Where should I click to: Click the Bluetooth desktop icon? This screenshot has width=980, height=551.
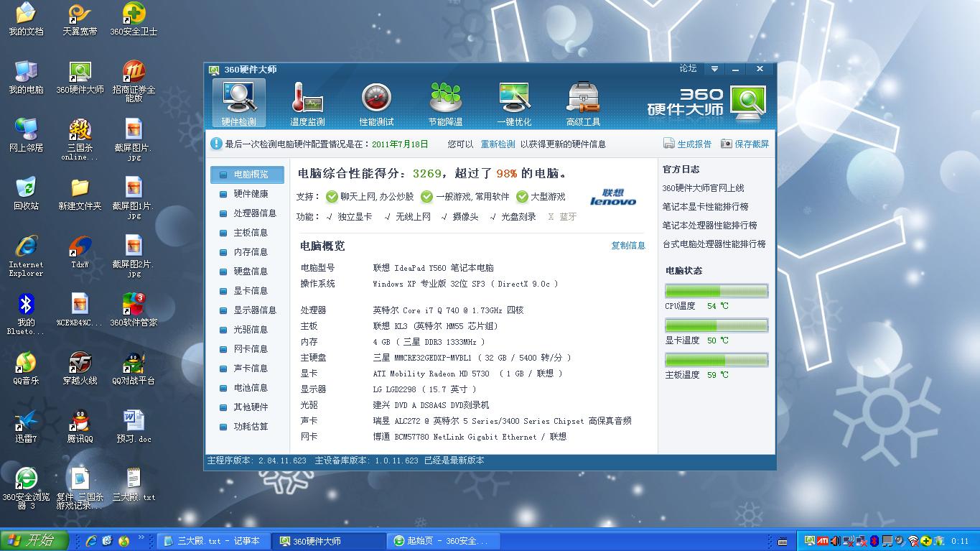(26, 314)
